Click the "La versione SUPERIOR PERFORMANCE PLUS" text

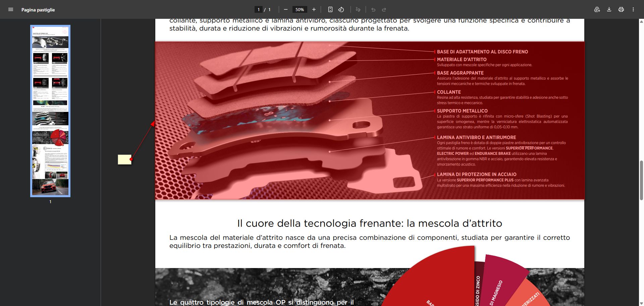[x=501, y=183]
